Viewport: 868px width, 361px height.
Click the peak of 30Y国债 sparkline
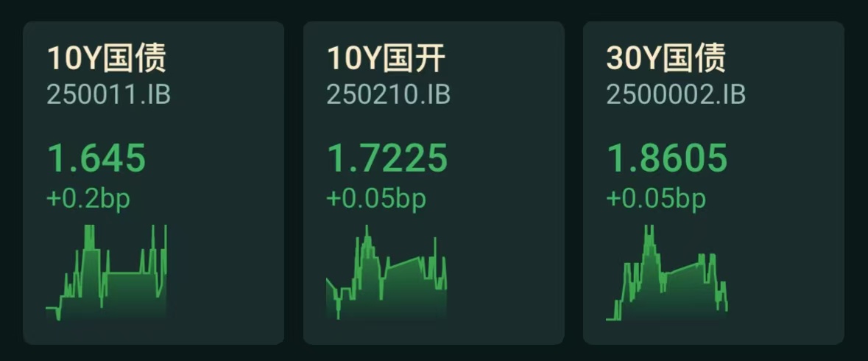(649, 226)
